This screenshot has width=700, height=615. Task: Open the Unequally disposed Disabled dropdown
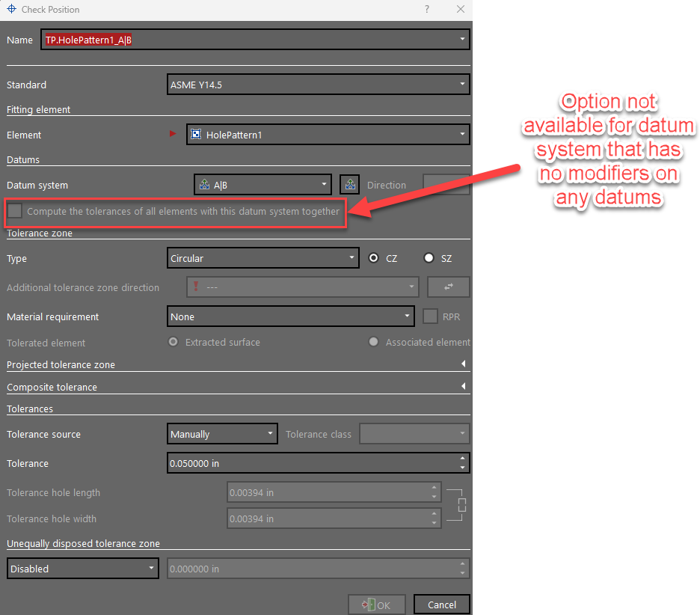coord(83,569)
